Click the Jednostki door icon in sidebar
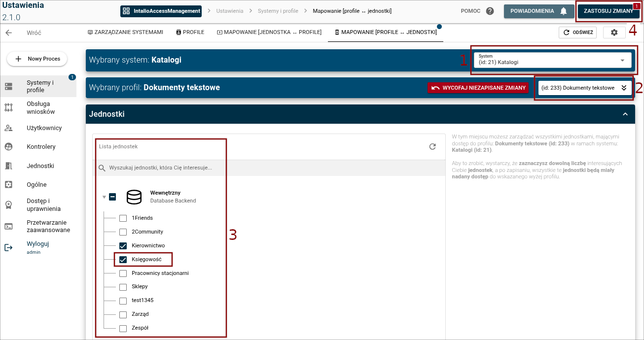644x340 pixels. pos(8,166)
